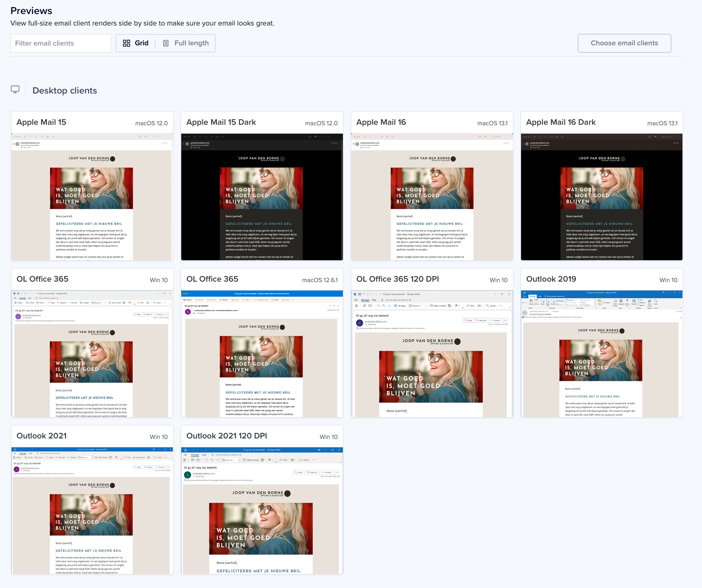The height and width of the screenshot is (588, 702).
Task: Click the Apple Mail 15 Dark card title
Action: 221,122
